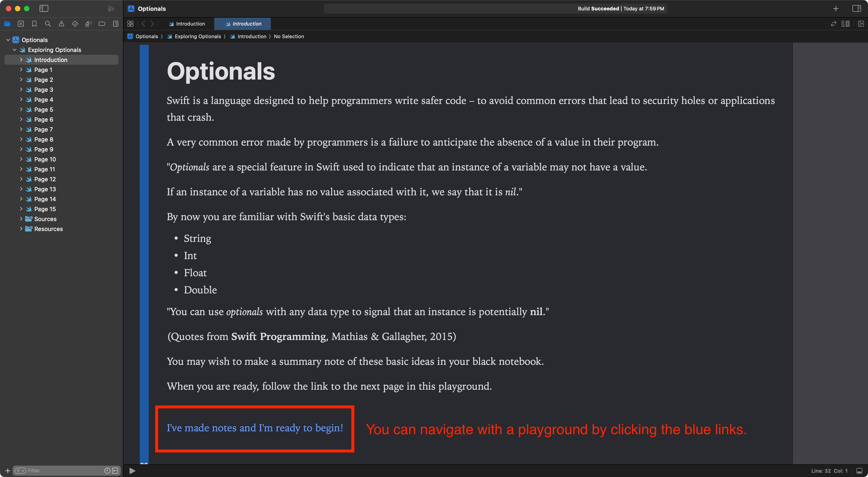Toggle the right inspector panel
This screenshot has height=477, width=868.
(x=856, y=8)
